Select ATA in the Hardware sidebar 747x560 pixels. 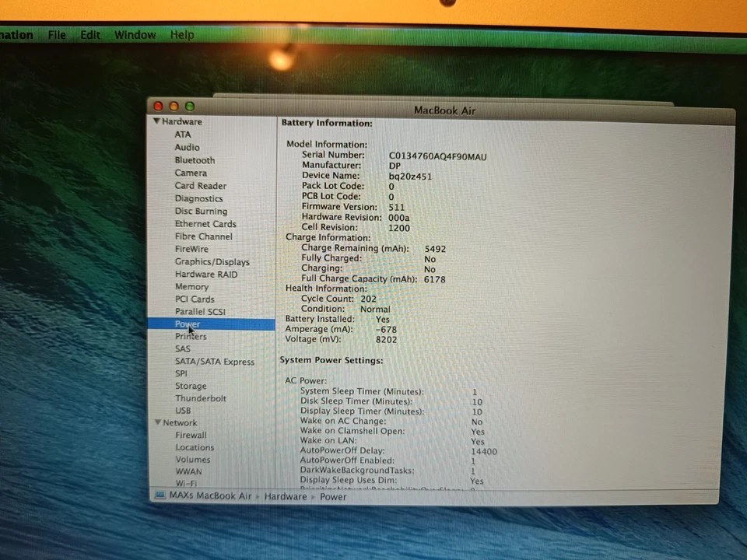coord(182,134)
